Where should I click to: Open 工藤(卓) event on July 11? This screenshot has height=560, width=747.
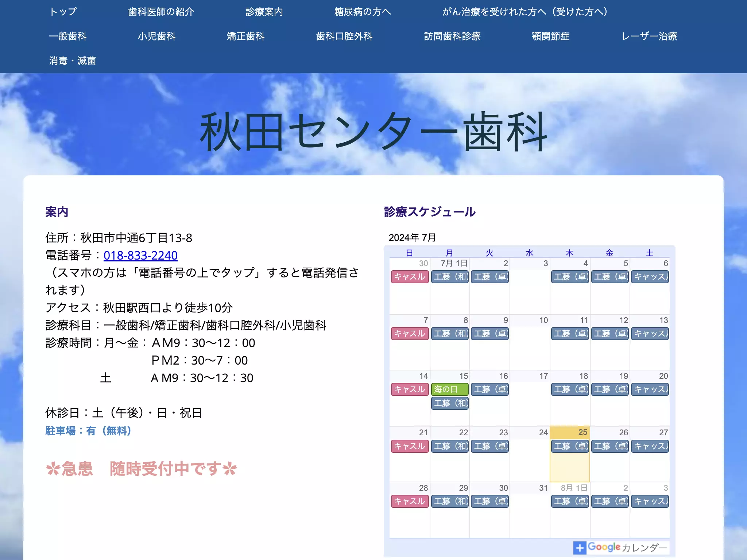tap(570, 334)
